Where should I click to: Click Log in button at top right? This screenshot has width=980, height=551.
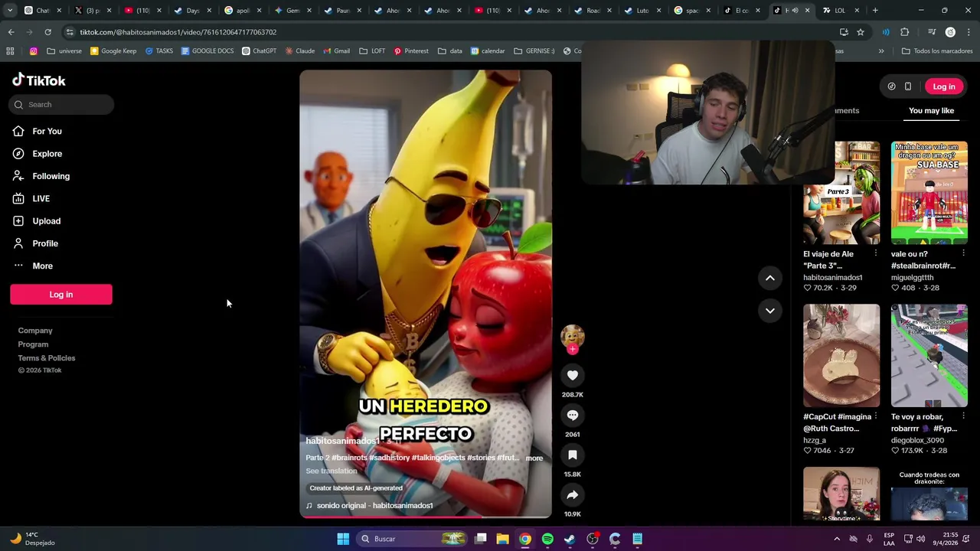tap(943, 86)
